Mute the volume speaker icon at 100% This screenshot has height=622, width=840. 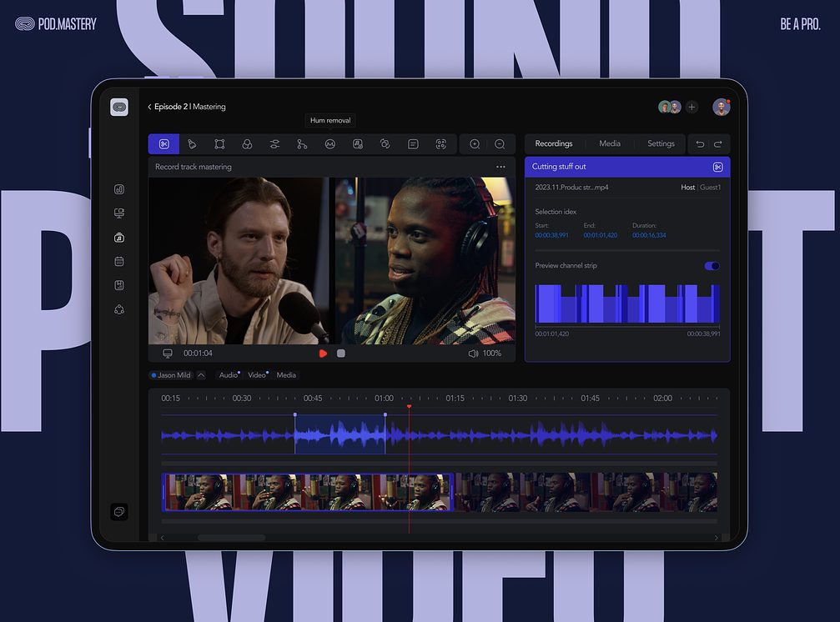click(x=473, y=354)
